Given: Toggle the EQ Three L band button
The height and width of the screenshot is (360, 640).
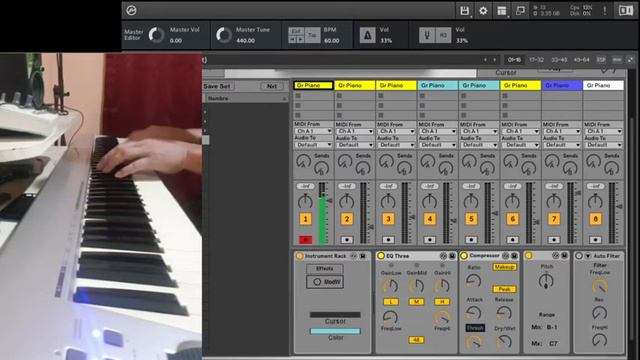Looking at the screenshot, I should (x=391, y=302).
